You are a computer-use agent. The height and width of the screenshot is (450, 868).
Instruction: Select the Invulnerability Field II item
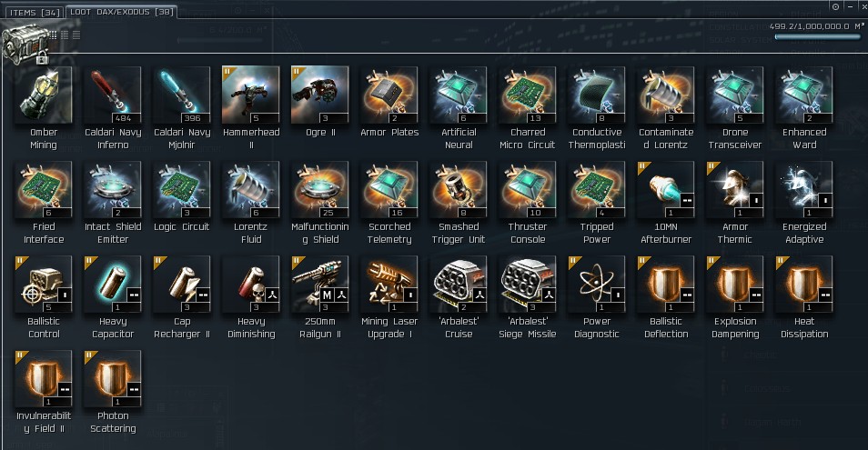pos(43,379)
